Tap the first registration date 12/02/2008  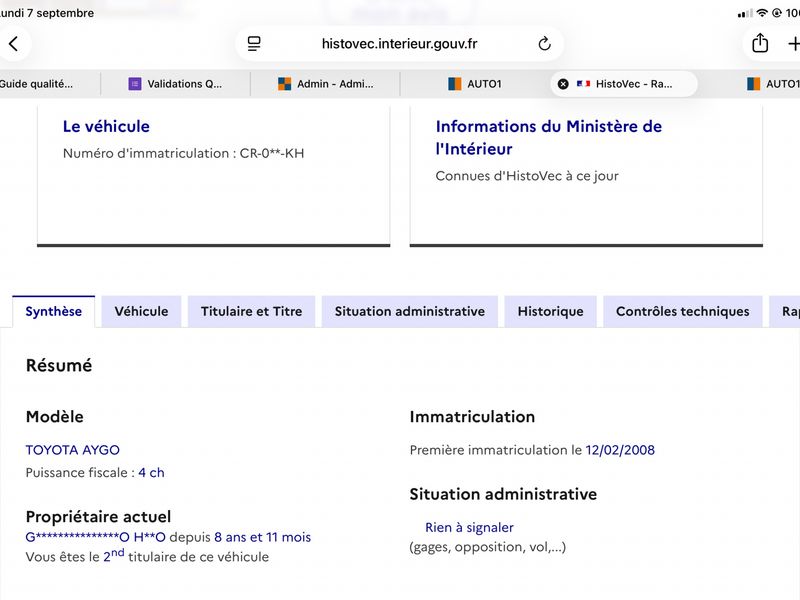620,450
